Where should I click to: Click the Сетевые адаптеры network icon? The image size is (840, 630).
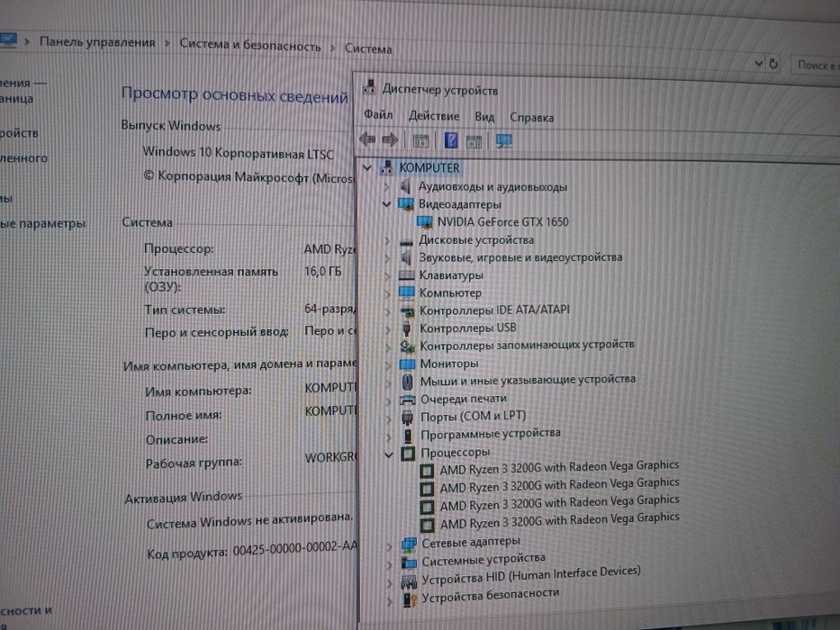tap(409, 544)
